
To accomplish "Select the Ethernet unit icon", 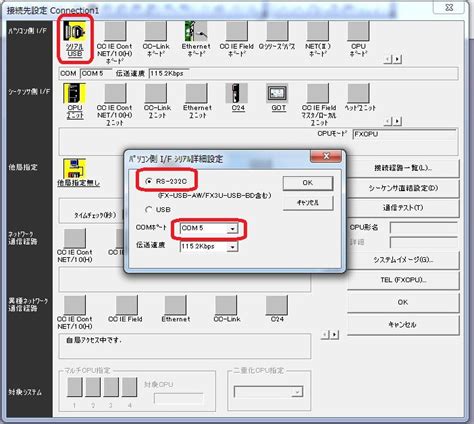I will (196, 93).
